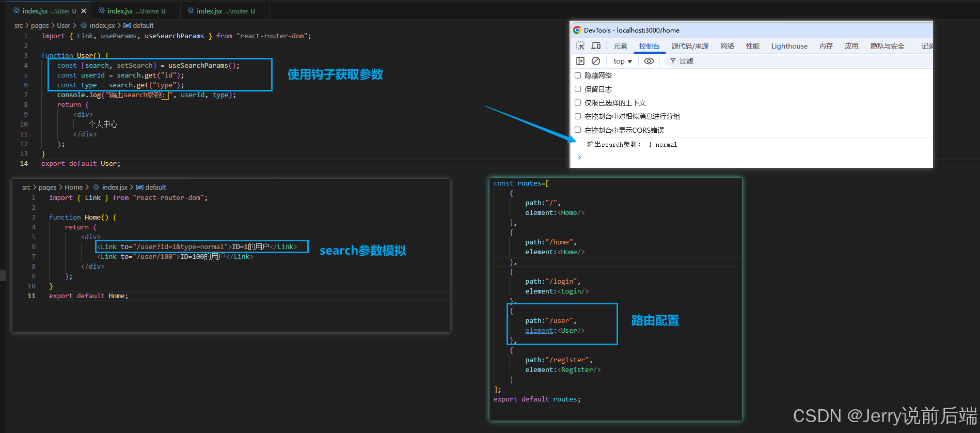
Task: Open 'default' symbol breadcrumb in User editor
Action: tap(143, 25)
